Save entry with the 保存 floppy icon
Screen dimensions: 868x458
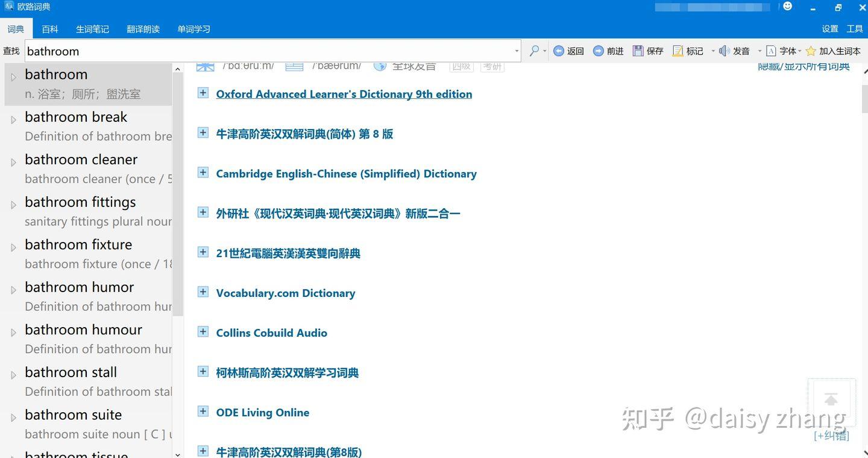click(x=638, y=51)
